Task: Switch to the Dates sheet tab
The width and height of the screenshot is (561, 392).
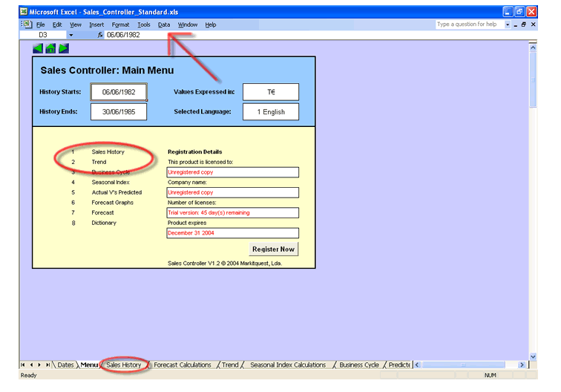Action: click(65, 365)
